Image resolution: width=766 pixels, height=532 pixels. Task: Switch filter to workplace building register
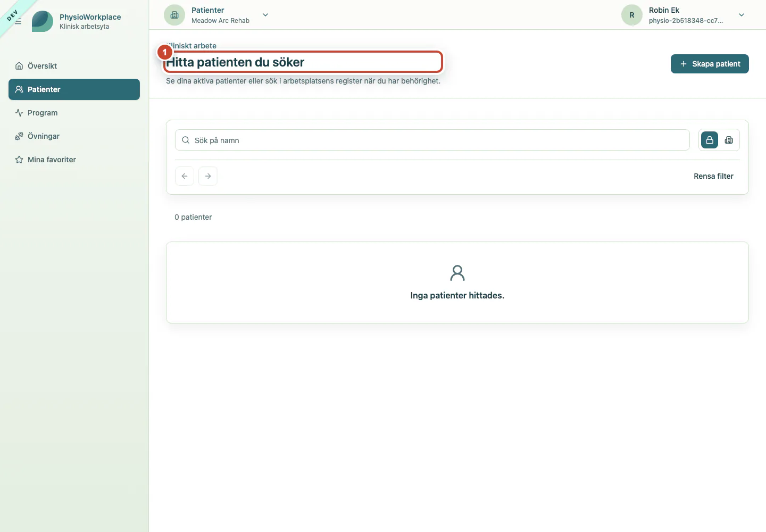pyautogui.click(x=729, y=140)
